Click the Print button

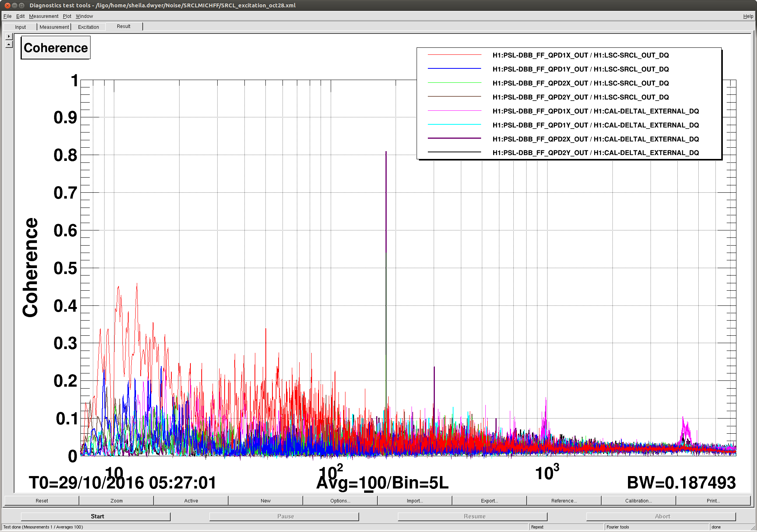713,501
